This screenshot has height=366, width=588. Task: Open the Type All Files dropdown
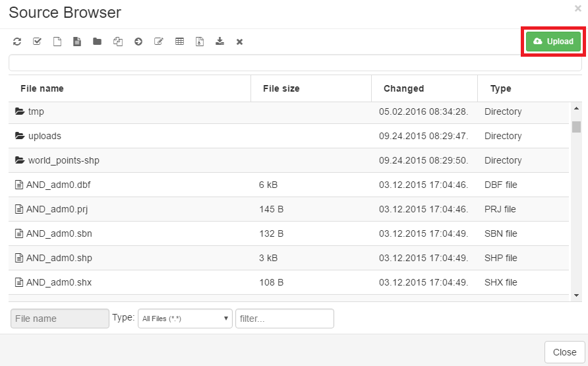185,319
